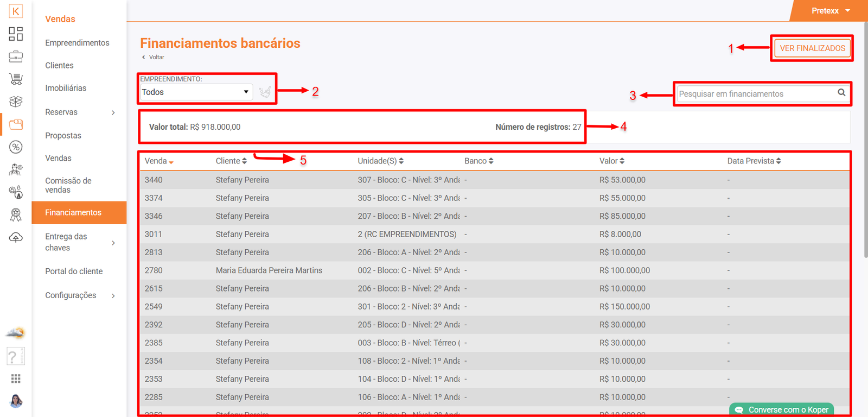This screenshot has height=417, width=868.
Task: Click the search magnifier icon
Action: click(x=841, y=93)
